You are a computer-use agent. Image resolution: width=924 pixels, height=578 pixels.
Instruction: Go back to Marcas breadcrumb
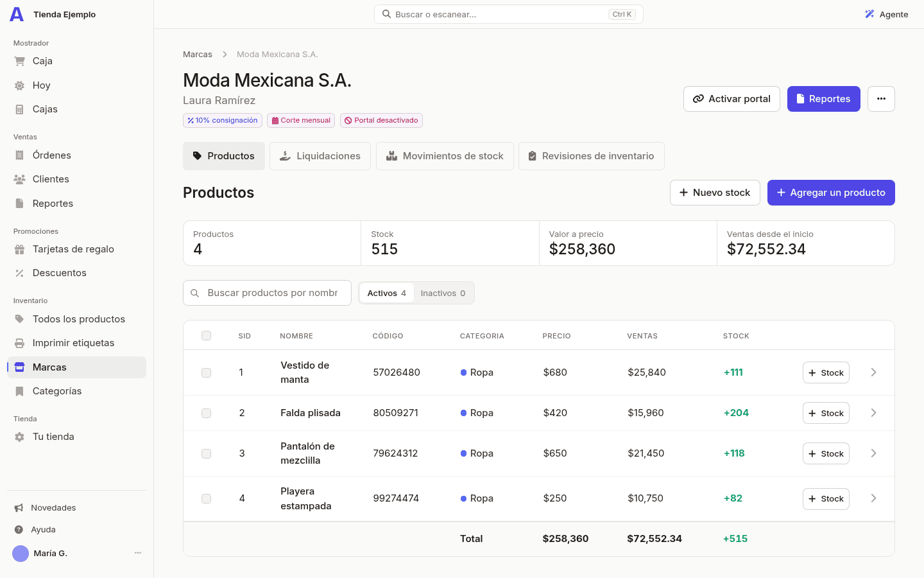pos(198,55)
